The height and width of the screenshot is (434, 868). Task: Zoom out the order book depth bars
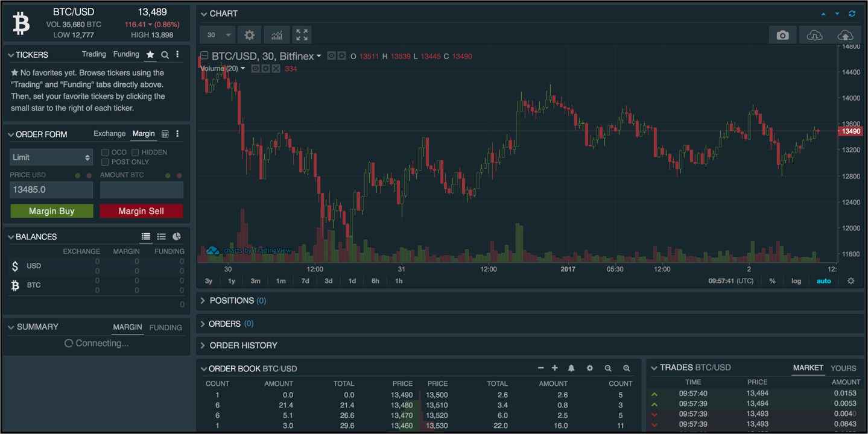tap(608, 368)
